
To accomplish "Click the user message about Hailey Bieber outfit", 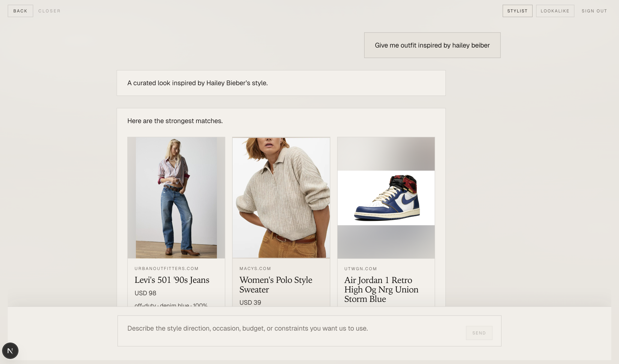I will coord(432,45).
